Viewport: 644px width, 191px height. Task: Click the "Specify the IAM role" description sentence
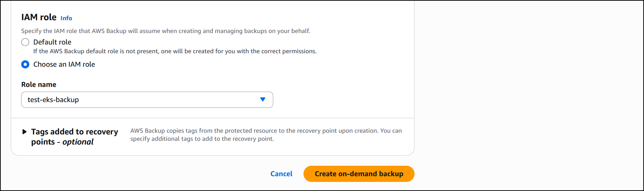(166, 31)
